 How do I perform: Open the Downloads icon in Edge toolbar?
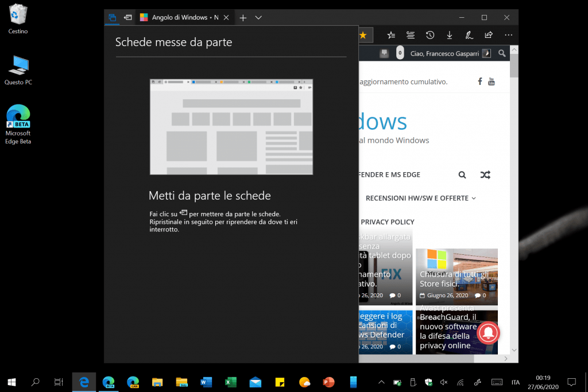click(x=449, y=35)
